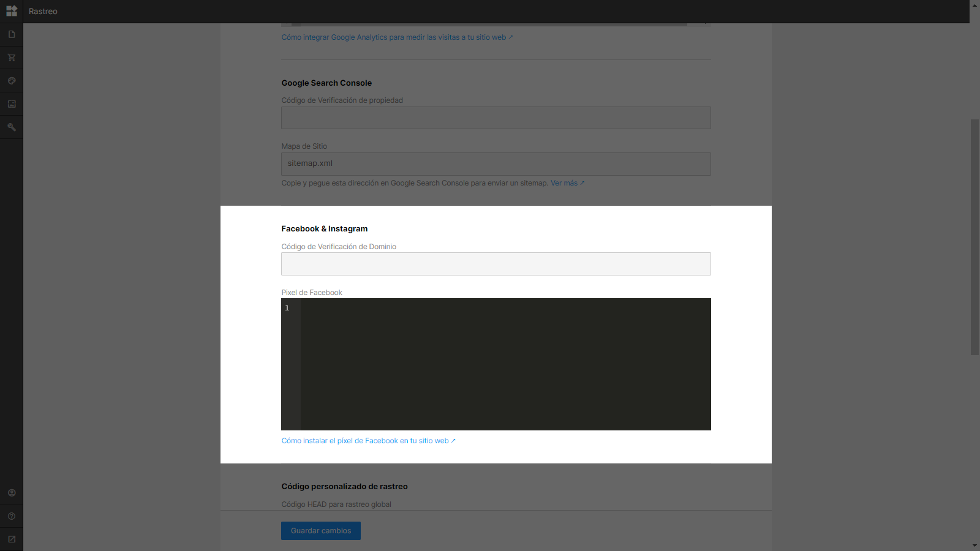The image size is (980, 551).
Task: Focus the Código de Verificación de Dominio field
Action: point(496,264)
